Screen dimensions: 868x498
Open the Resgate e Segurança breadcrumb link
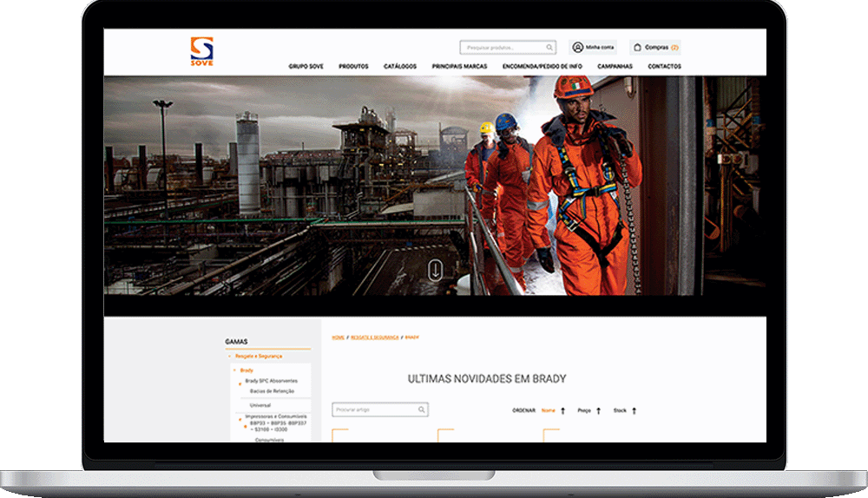pyautogui.click(x=375, y=337)
